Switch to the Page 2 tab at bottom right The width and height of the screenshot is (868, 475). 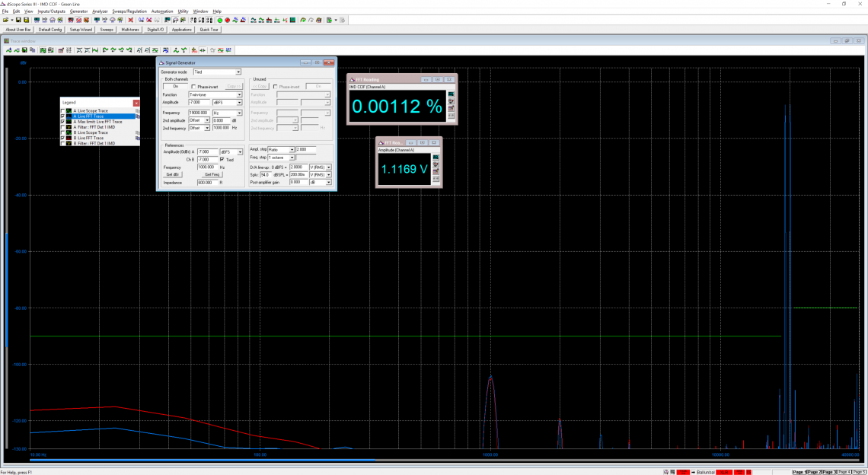[x=815, y=472]
